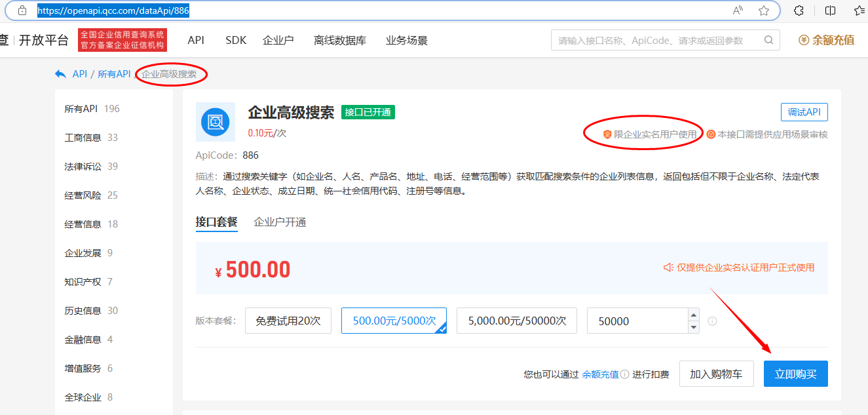Image resolution: width=868 pixels, height=415 pixels.
Task: Select 经营风险 category in sidebar
Action: (x=91, y=195)
